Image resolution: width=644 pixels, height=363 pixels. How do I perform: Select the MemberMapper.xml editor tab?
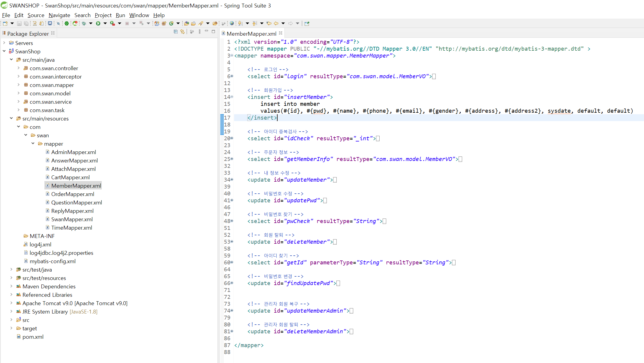click(251, 34)
